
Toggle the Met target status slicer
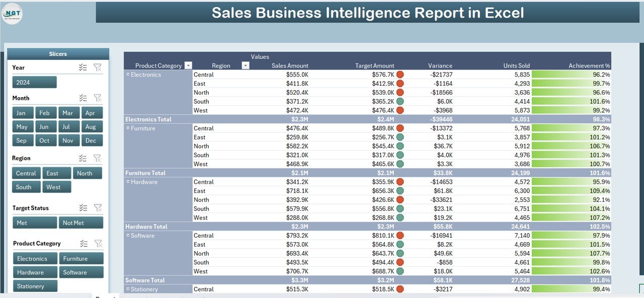pos(35,222)
